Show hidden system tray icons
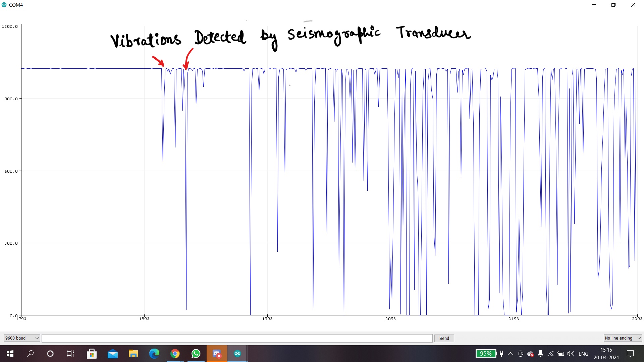The height and width of the screenshot is (362, 644). pyautogui.click(x=511, y=354)
